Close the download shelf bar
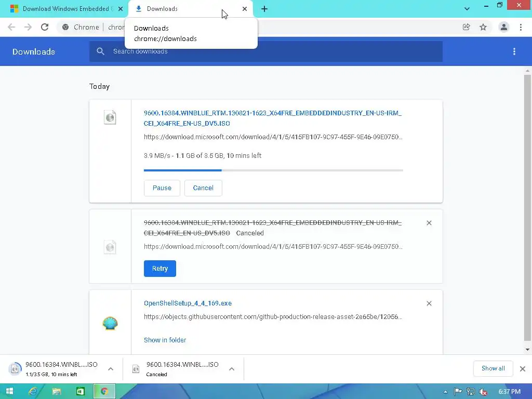 [523, 369]
